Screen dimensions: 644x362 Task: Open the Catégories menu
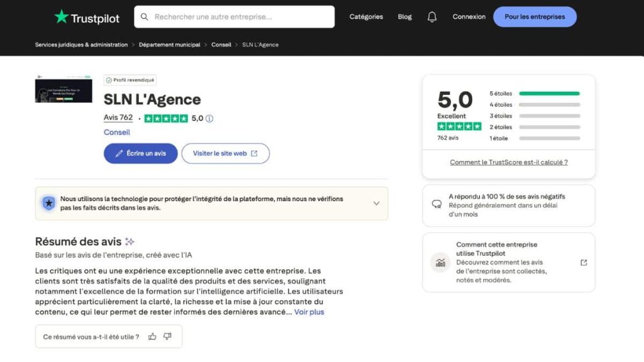(x=366, y=17)
